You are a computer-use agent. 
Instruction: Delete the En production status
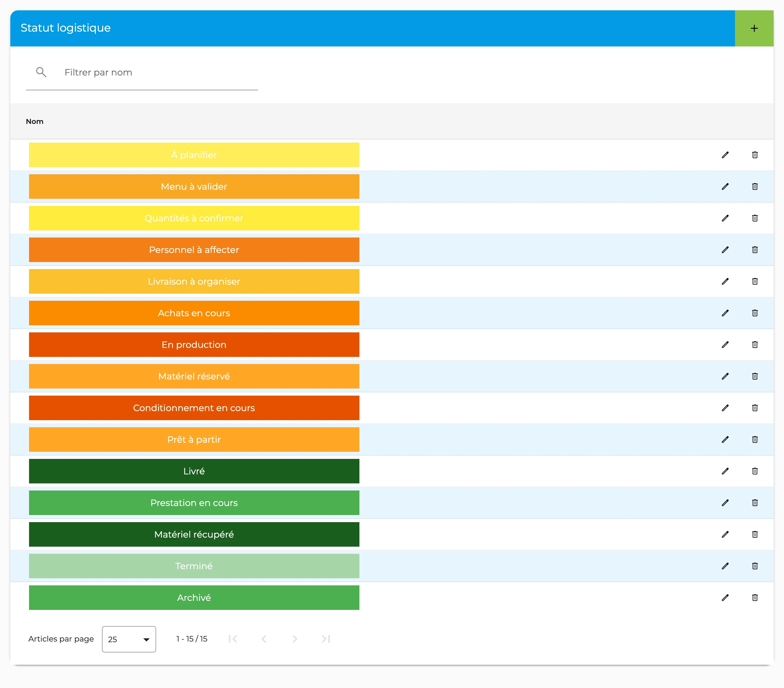pos(754,345)
